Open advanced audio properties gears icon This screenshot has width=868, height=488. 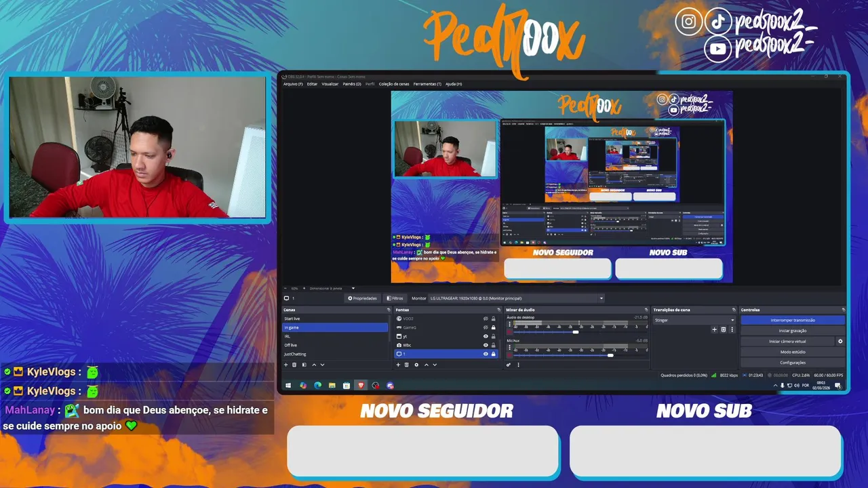(x=509, y=365)
